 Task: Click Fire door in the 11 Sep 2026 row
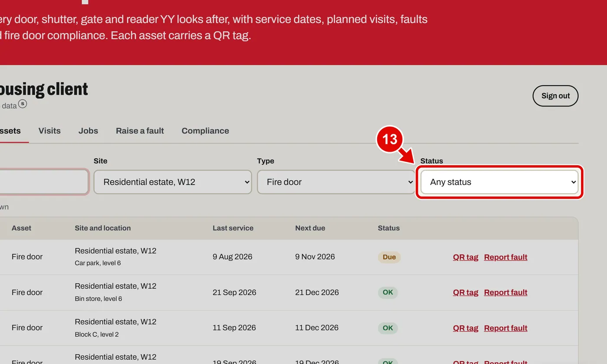27,328
